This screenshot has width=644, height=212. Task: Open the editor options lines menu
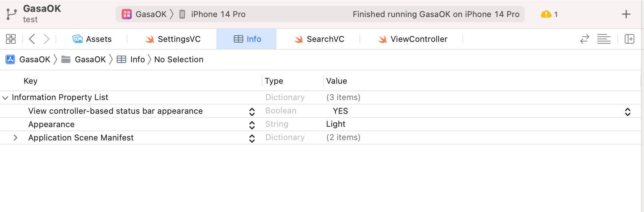click(604, 39)
